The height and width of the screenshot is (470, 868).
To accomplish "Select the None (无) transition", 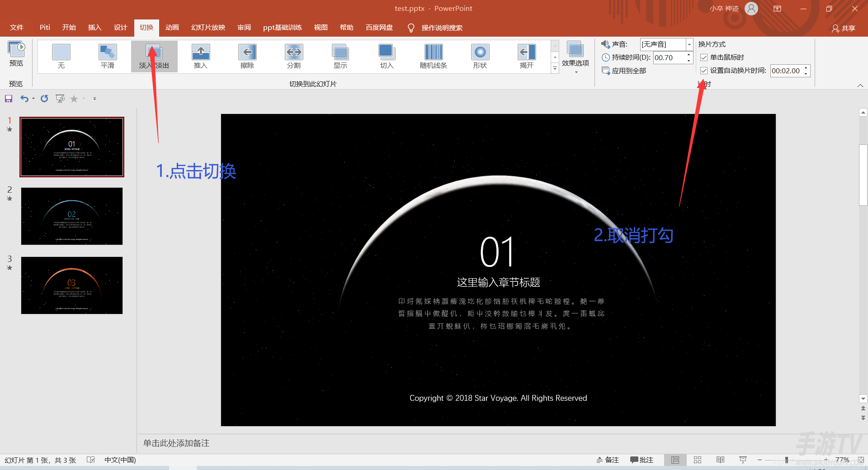I will coord(61,57).
